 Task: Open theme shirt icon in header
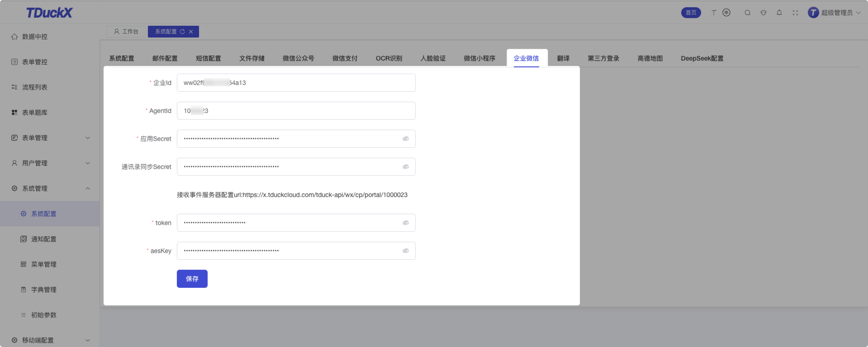click(764, 13)
